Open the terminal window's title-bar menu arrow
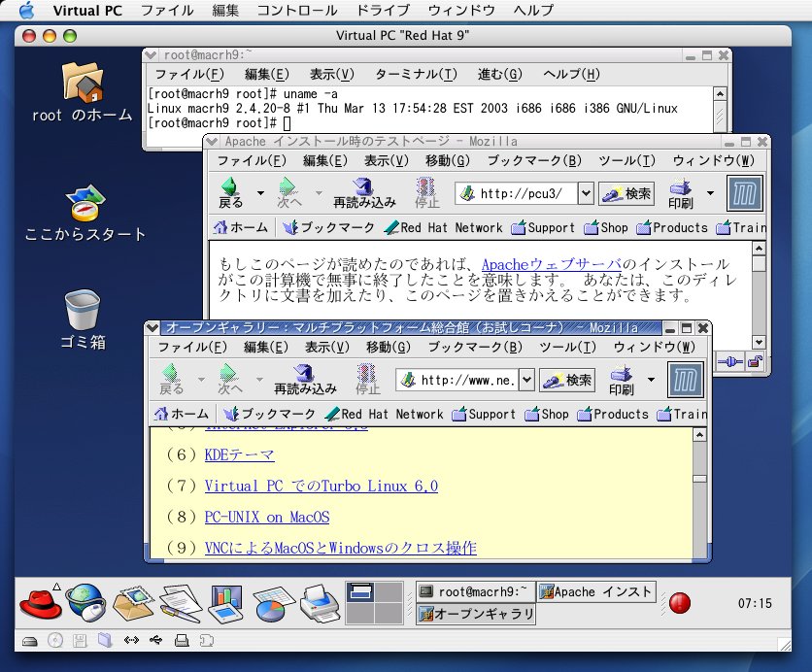The width and height of the screenshot is (812, 672). point(151,55)
